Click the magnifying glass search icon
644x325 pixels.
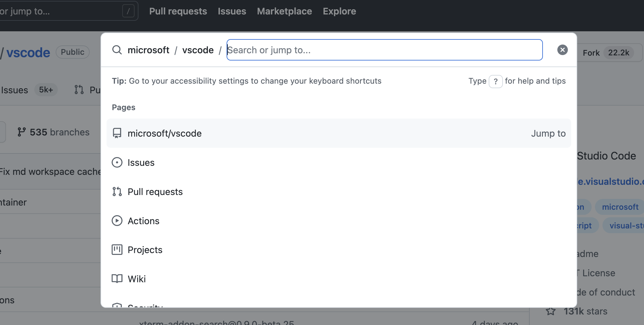click(x=117, y=50)
